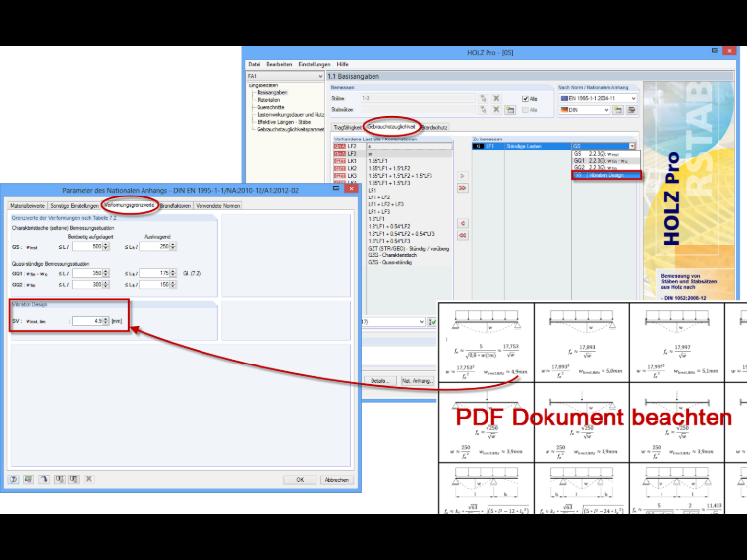Select Querschnitte in the navigator tree
The height and width of the screenshot is (560, 747).
pyautogui.click(x=270, y=107)
